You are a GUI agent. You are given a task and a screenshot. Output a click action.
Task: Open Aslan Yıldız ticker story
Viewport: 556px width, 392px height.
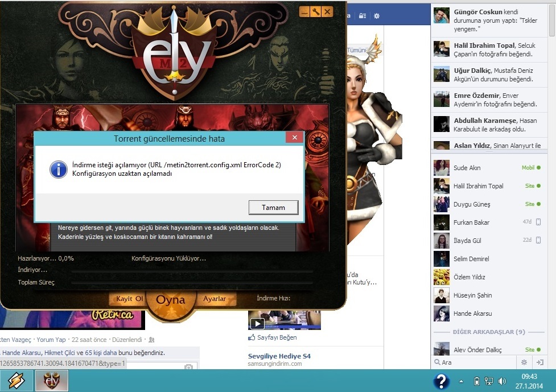[x=489, y=145]
